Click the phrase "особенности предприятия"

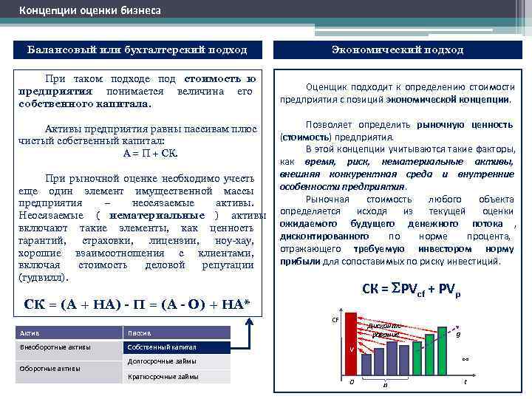point(342,187)
